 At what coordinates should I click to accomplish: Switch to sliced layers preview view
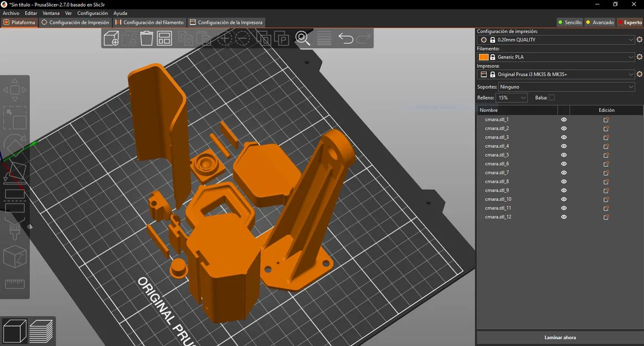pos(41,332)
